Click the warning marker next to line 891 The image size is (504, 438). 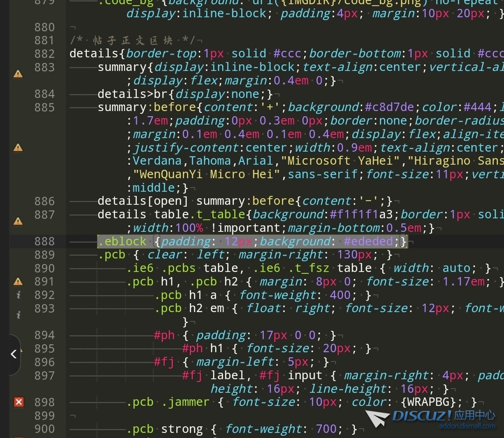[x=18, y=282]
